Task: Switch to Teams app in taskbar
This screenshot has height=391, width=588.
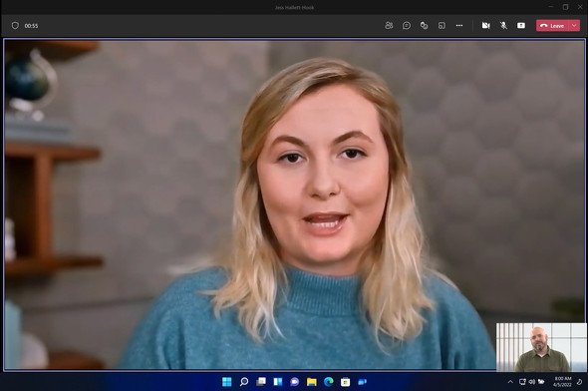Action: pyautogui.click(x=362, y=382)
